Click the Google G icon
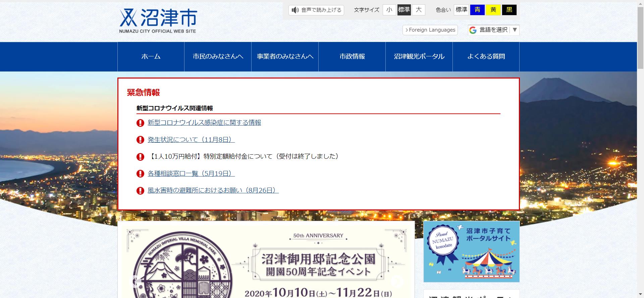644x298 pixels. 473,30
